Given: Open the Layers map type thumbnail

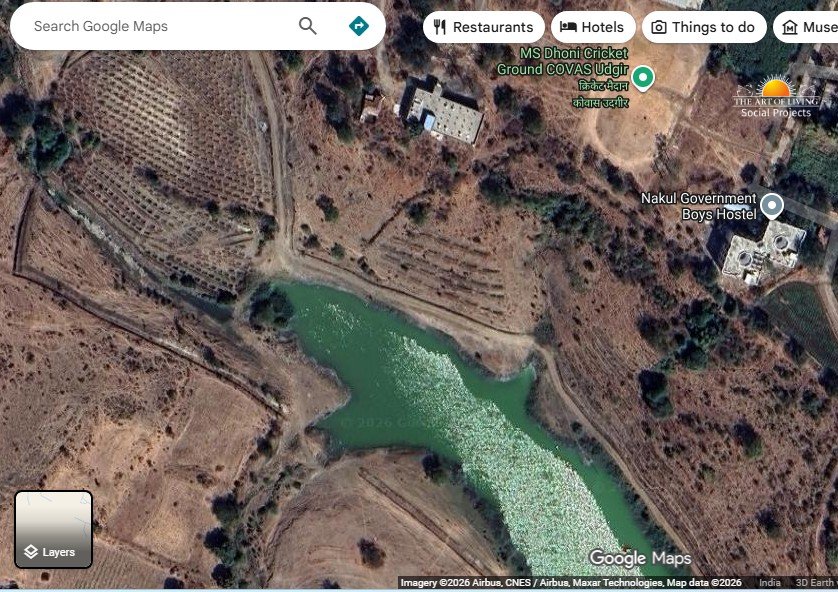Looking at the screenshot, I should pos(53,529).
